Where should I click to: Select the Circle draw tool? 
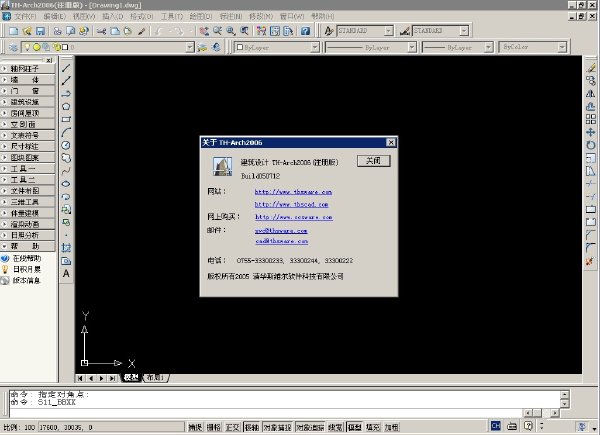(x=66, y=145)
